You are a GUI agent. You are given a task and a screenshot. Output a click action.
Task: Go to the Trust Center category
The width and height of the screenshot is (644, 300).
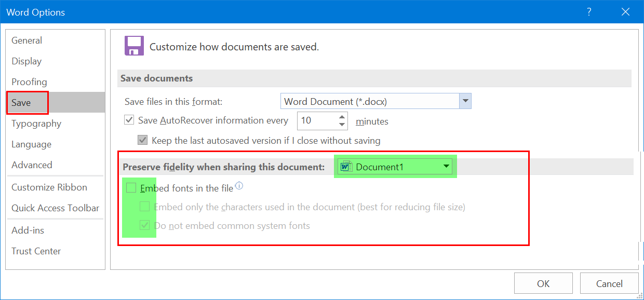36,251
